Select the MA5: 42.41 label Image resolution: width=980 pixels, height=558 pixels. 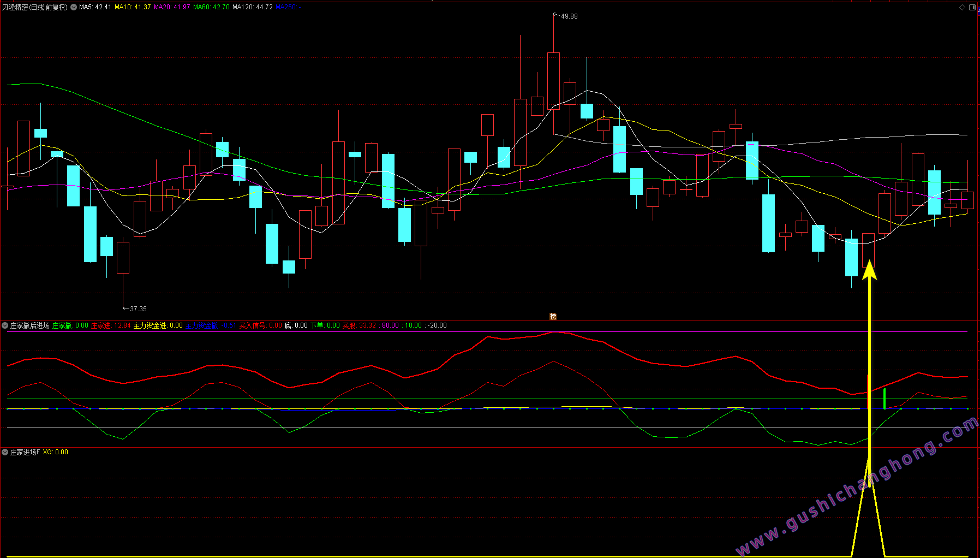[95, 7]
